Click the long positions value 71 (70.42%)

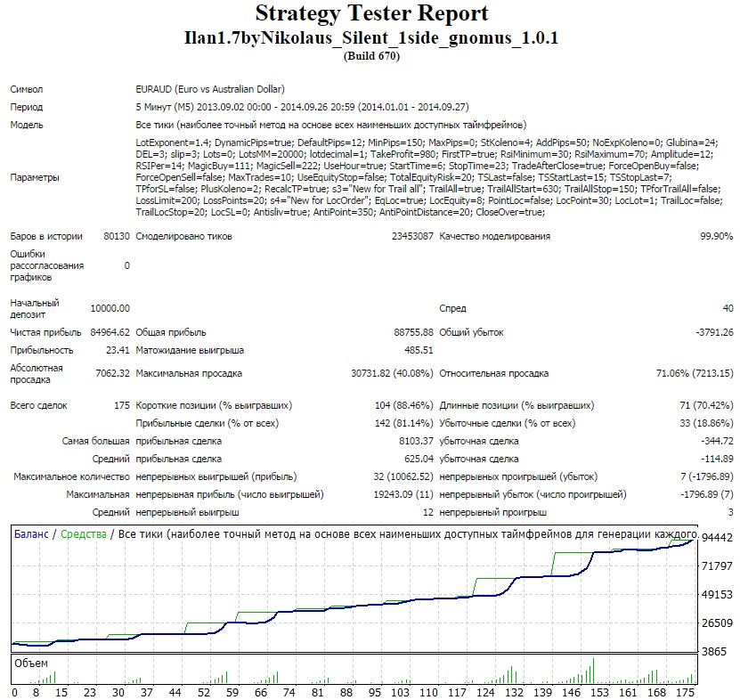pyautogui.click(x=706, y=405)
